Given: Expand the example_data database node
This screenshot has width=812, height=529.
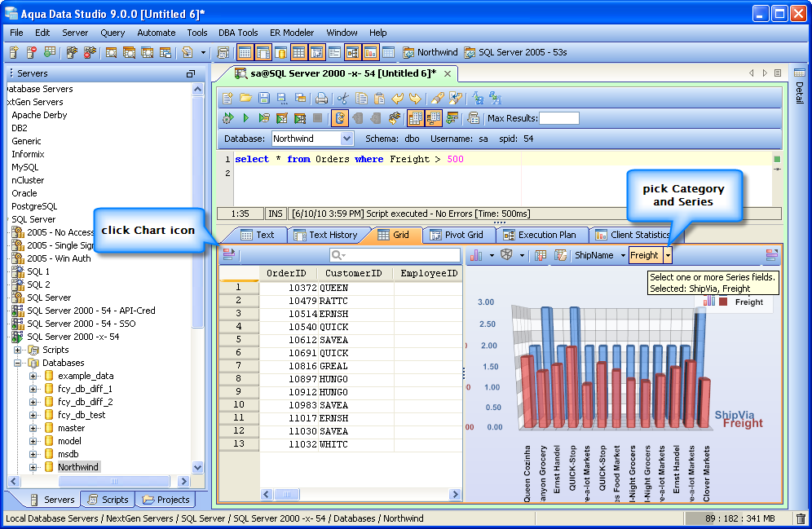Looking at the screenshot, I should [33, 376].
